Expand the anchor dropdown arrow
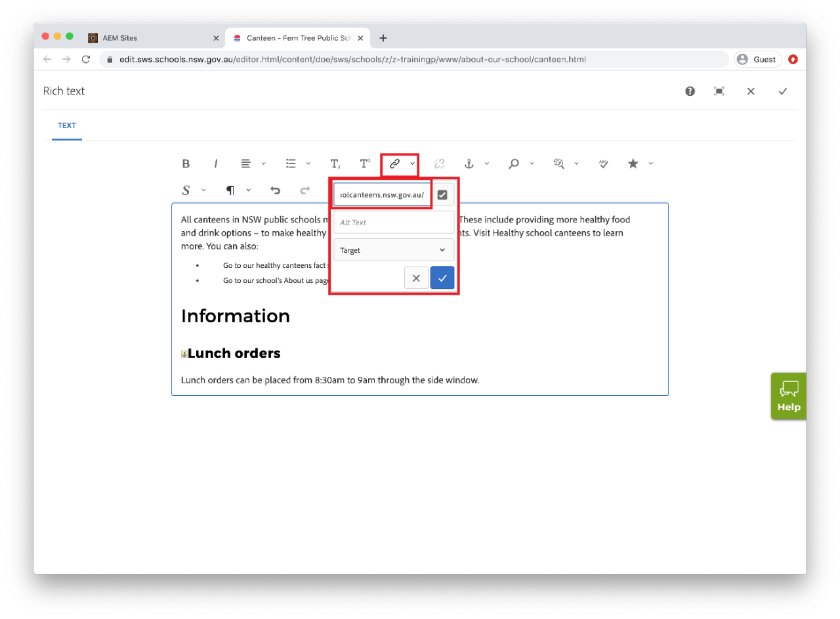The height and width of the screenshot is (619, 840). [487, 163]
